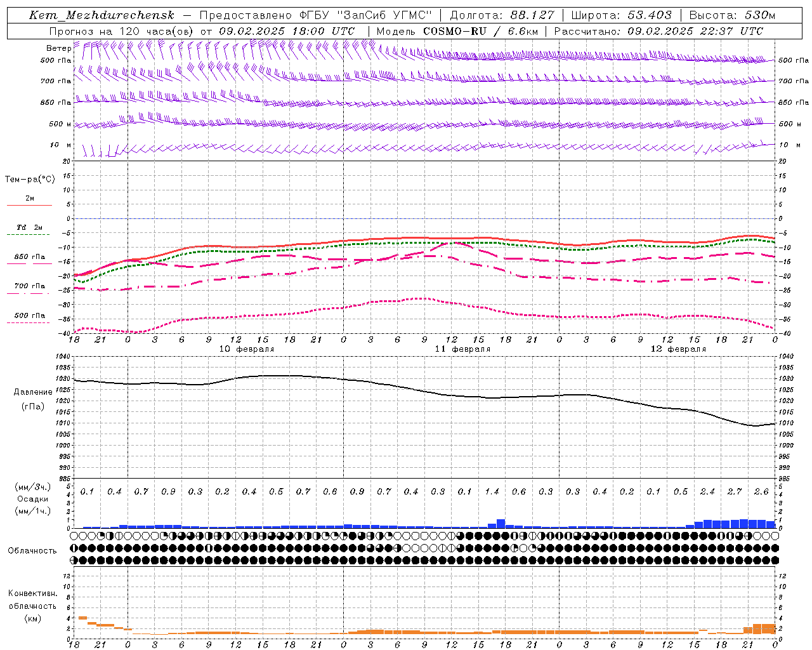Click the Давление pressure panel label

(33, 392)
